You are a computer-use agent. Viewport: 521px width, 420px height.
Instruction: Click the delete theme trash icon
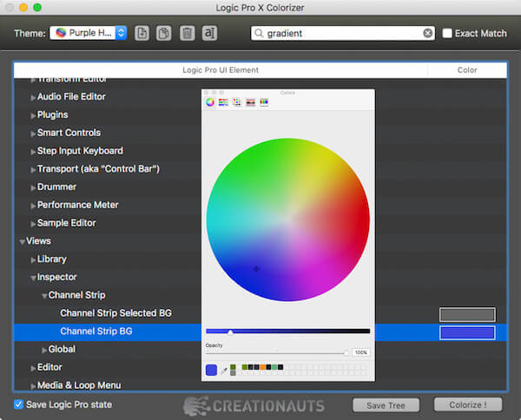click(187, 33)
